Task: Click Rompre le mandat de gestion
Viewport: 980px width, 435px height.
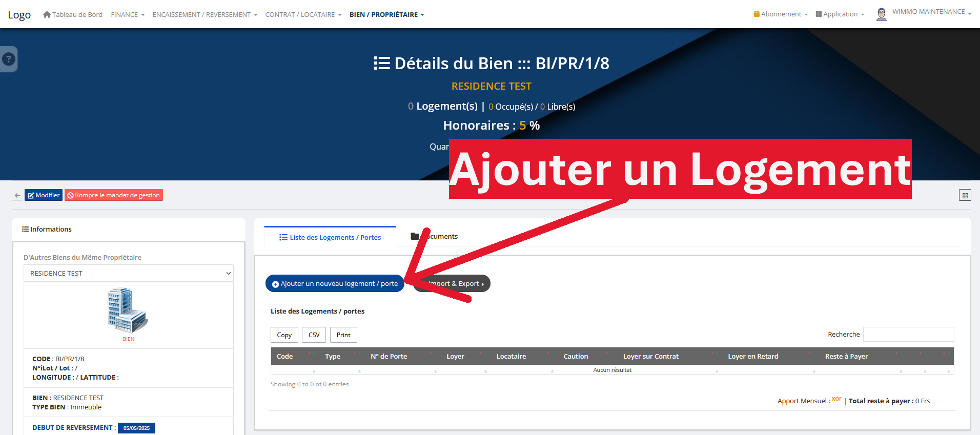Action: 114,195
